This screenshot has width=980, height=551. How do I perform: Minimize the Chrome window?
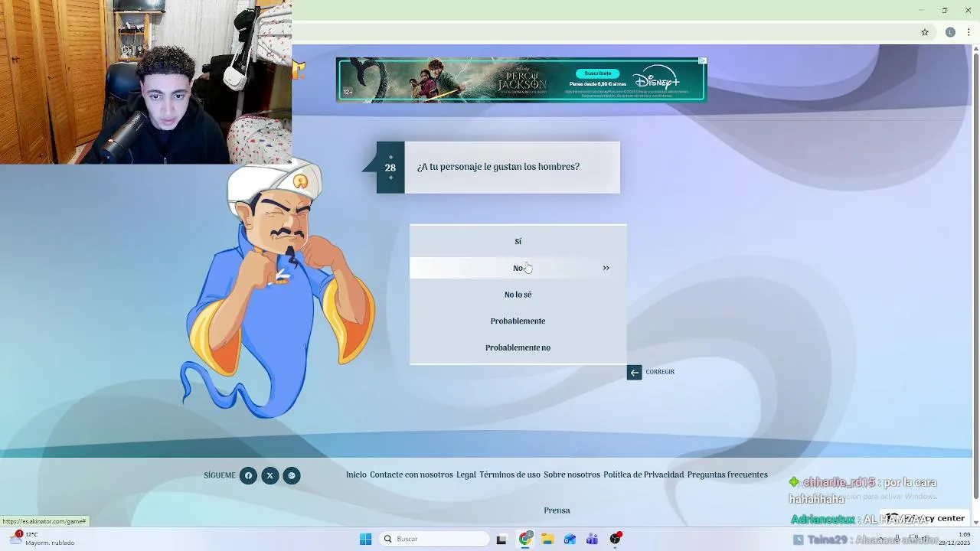coord(920,10)
